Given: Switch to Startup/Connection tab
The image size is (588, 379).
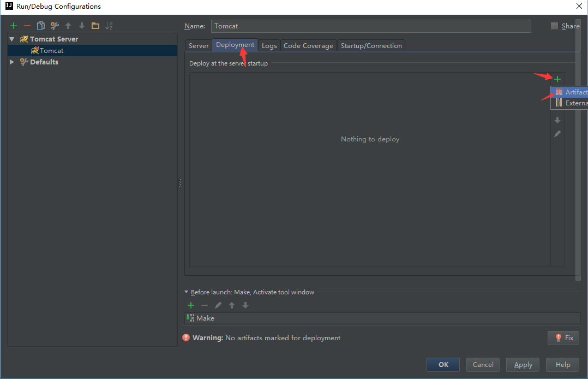Looking at the screenshot, I should (x=371, y=45).
